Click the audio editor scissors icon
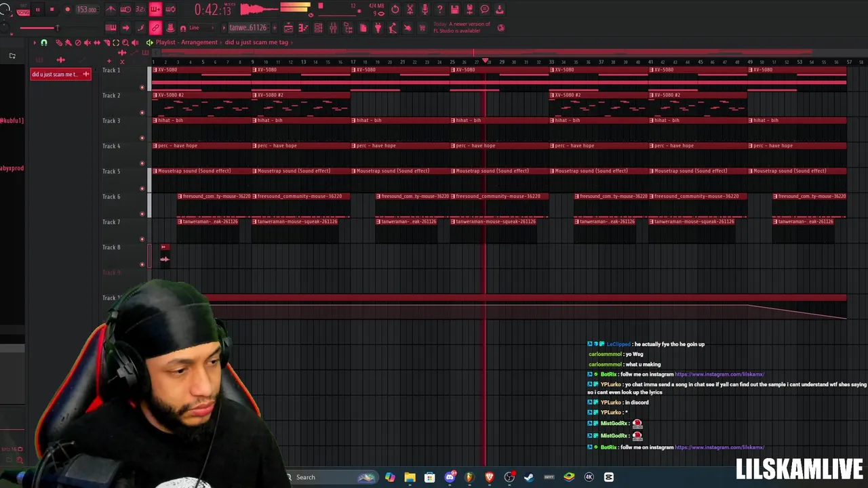Screen dimensions: 868x488 [x=410, y=9]
